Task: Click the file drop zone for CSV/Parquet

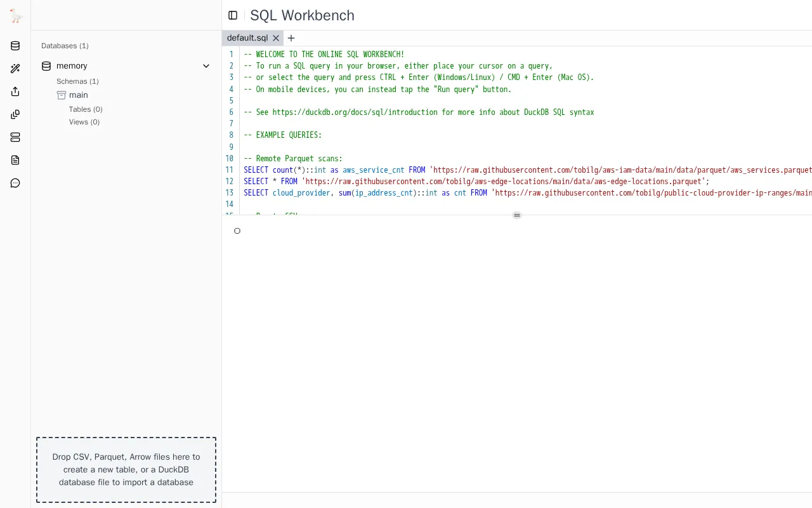Action: click(x=126, y=470)
